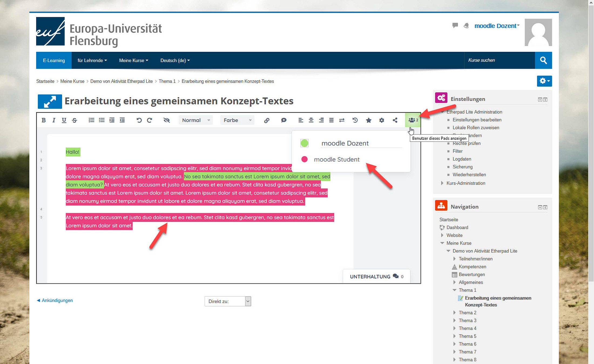Open the Meine Kurse menu
Image resolution: width=594 pixels, height=364 pixels.
[x=133, y=60]
